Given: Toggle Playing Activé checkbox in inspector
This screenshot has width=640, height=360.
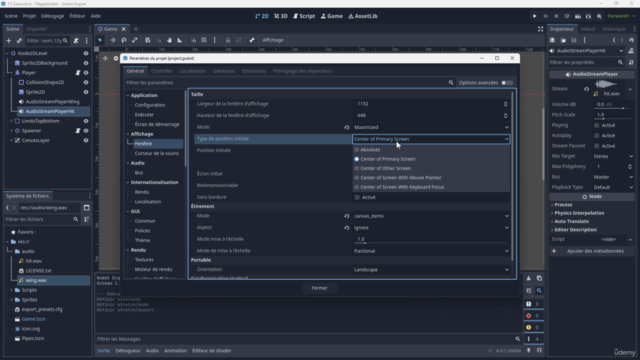Looking at the screenshot, I should click(597, 125).
